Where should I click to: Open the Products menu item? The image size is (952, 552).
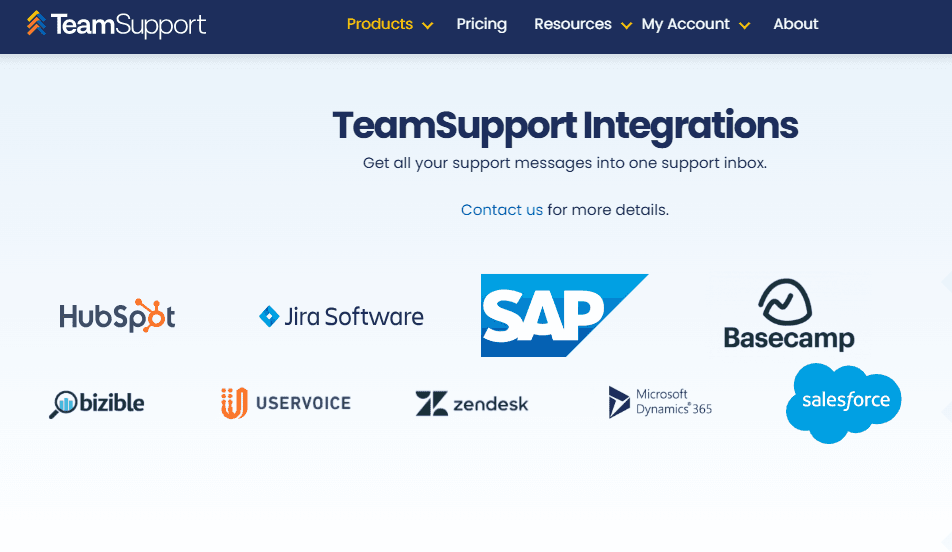(x=379, y=24)
